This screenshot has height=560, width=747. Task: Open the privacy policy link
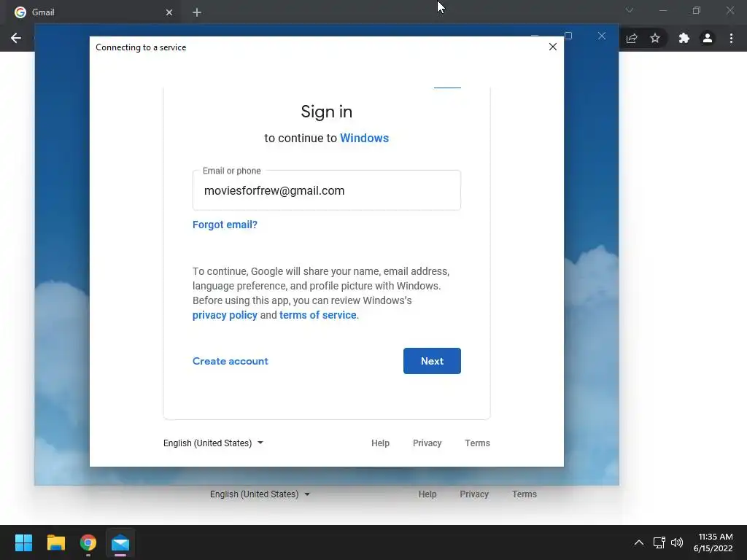pyautogui.click(x=225, y=315)
